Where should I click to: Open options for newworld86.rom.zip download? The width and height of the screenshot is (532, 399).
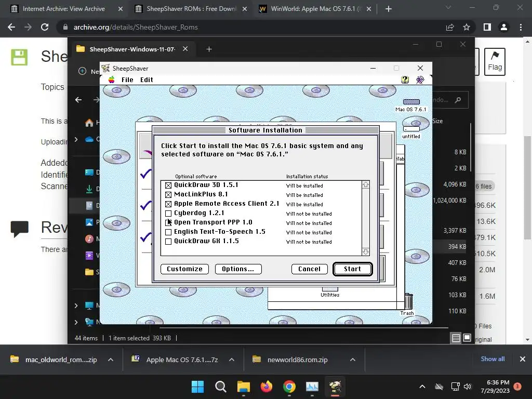click(x=353, y=360)
